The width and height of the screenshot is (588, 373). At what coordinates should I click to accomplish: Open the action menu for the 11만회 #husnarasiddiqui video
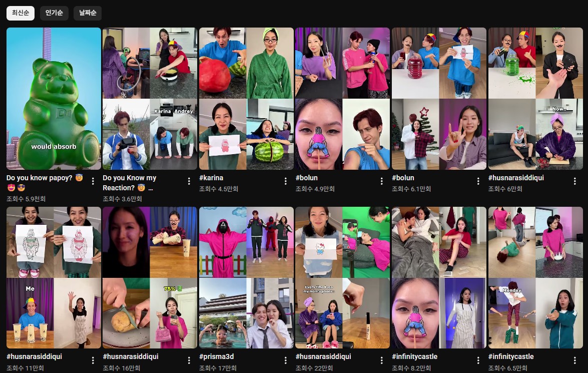point(93,360)
